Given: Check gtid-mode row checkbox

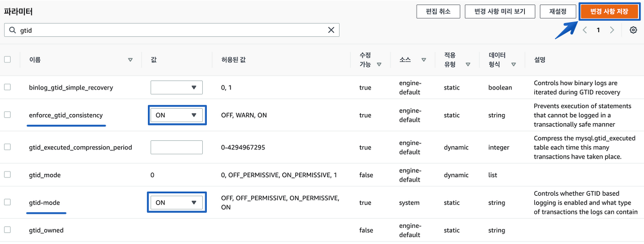Looking at the screenshot, I should (x=7, y=202).
